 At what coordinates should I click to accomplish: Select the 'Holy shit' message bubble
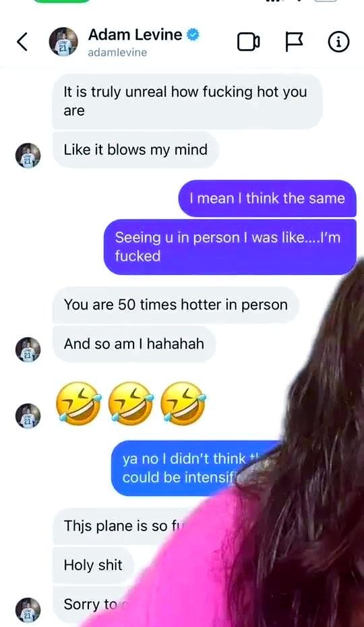tap(93, 565)
